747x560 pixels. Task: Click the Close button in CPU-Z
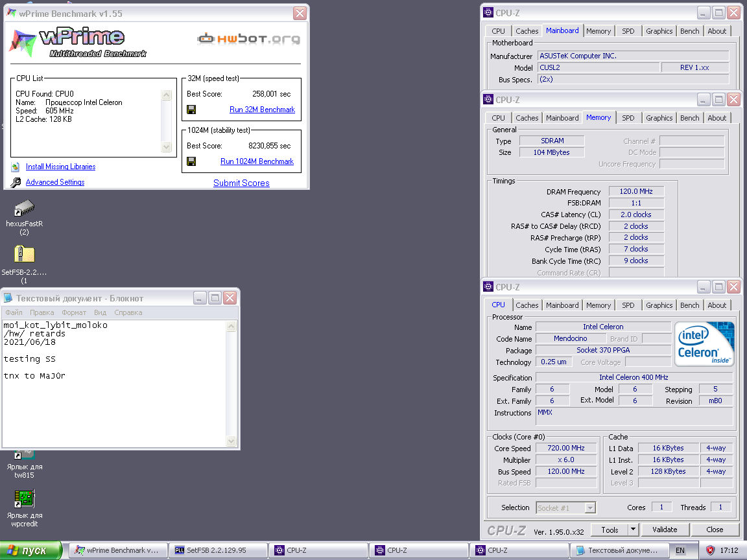pos(714,530)
